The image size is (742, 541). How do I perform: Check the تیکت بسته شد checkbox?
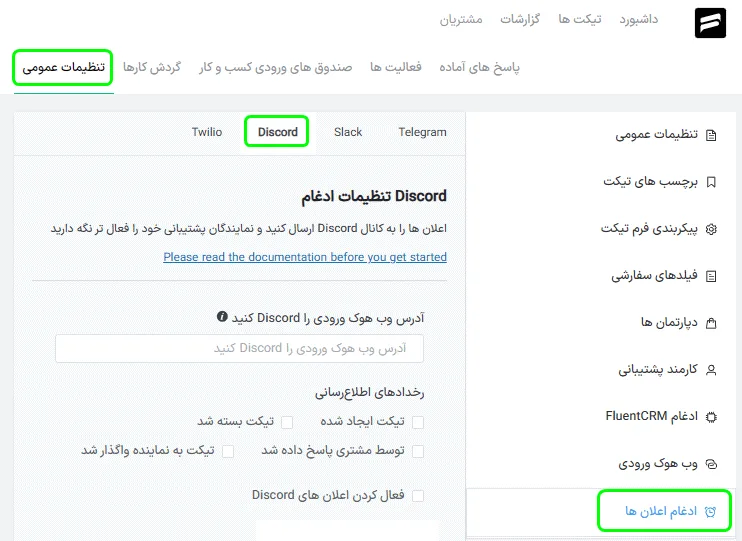coord(287,422)
